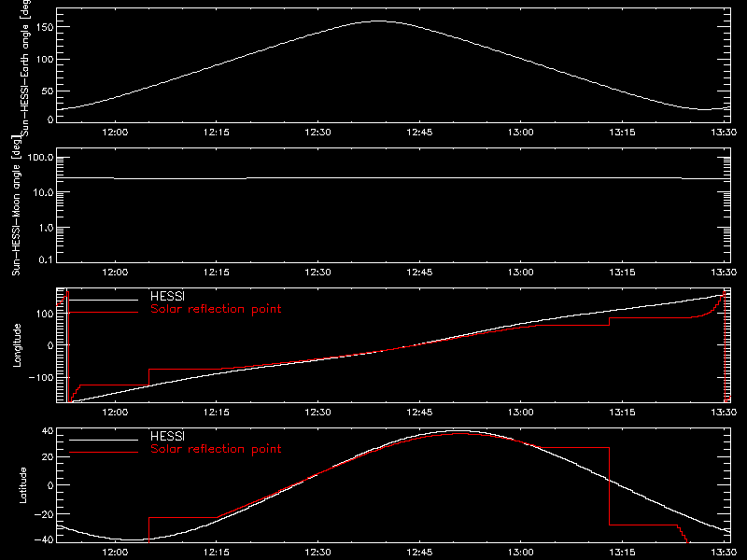Click the 12:15 tick label under Moon angle plot

[217, 273]
